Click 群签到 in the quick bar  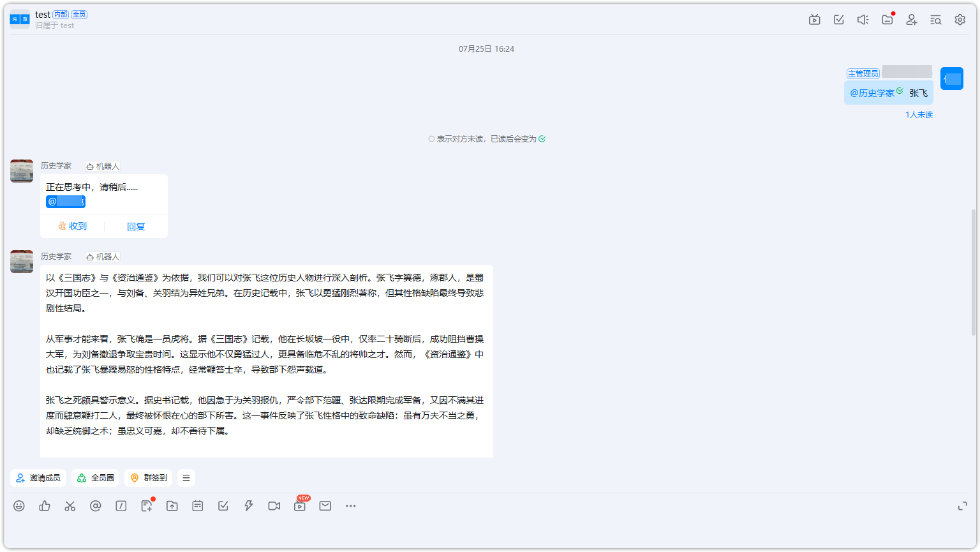coord(148,477)
